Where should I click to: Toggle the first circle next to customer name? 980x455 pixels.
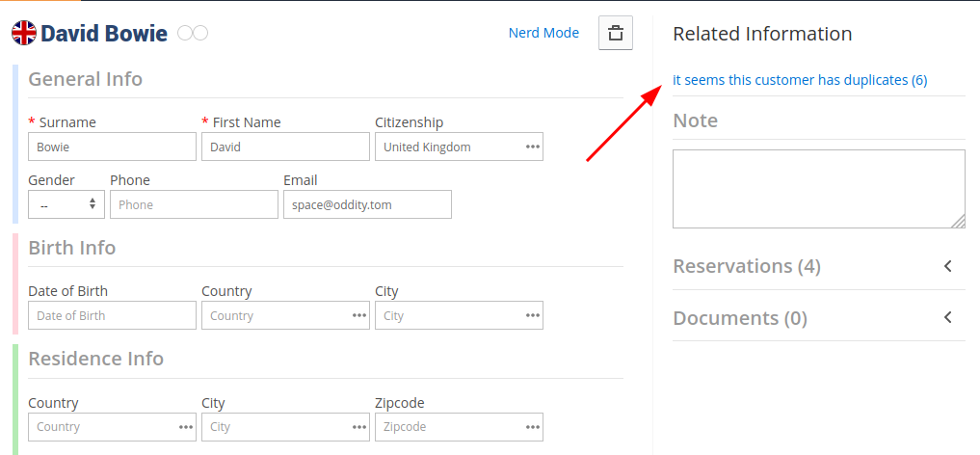(x=185, y=33)
